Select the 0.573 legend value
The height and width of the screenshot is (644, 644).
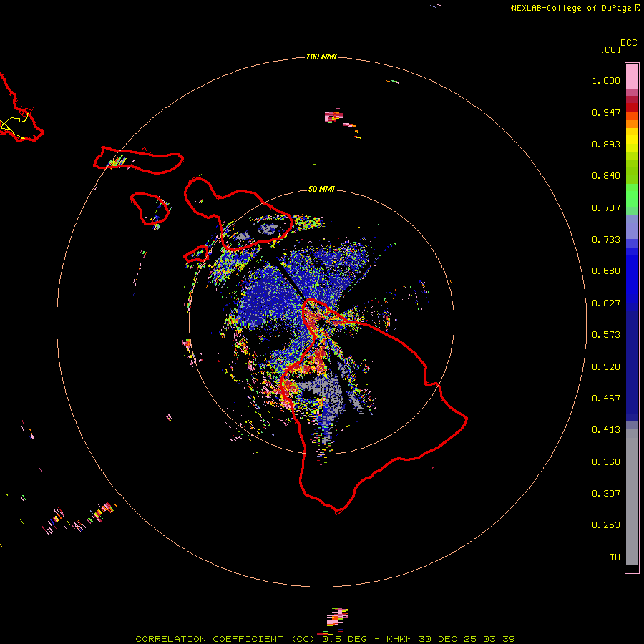[x=606, y=335]
